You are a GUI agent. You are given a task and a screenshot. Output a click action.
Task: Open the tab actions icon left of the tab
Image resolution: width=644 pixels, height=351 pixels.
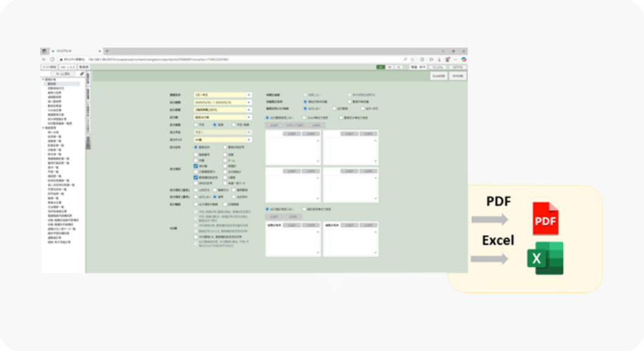[x=45, y=51]
